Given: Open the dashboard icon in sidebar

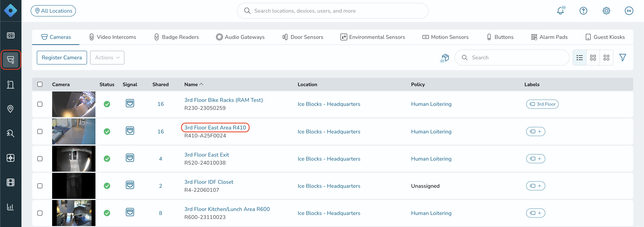Looking at the screenshot, I should pos(11,35).
